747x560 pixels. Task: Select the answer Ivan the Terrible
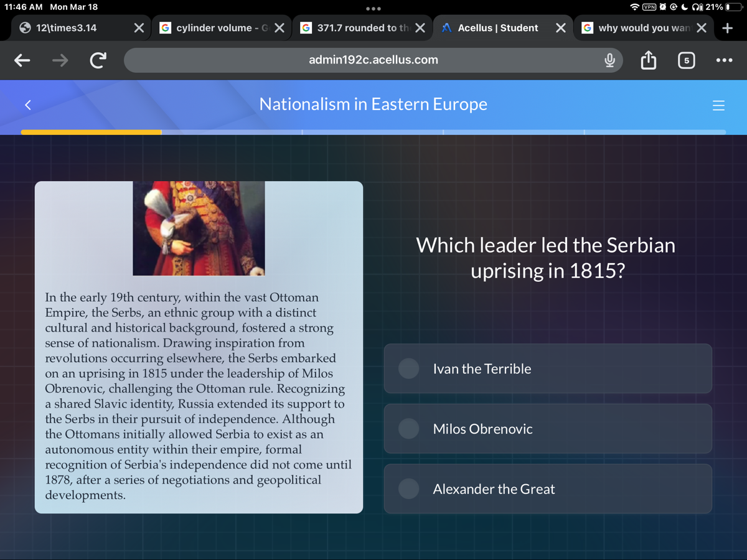pos(548,368)
